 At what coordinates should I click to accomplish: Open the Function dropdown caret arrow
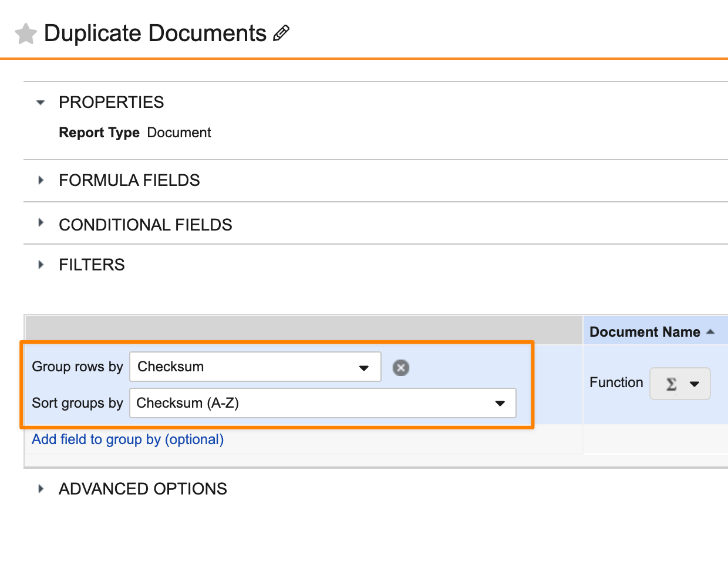coord(695,384)
